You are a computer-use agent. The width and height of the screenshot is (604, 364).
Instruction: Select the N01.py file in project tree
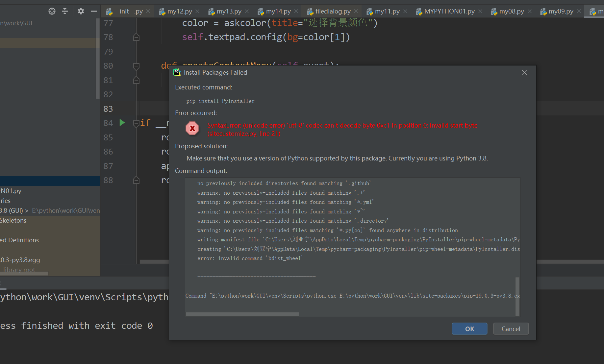[x=11, y=191]
